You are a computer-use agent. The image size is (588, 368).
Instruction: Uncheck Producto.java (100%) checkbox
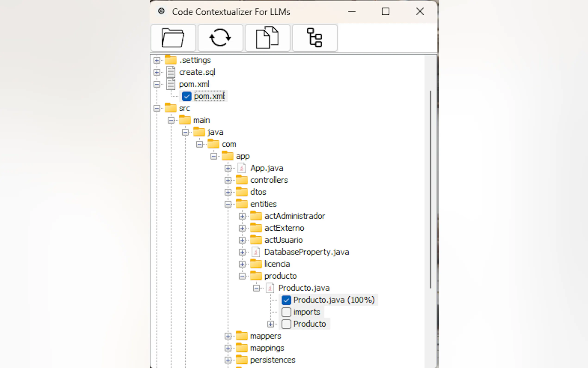point(286,300)
